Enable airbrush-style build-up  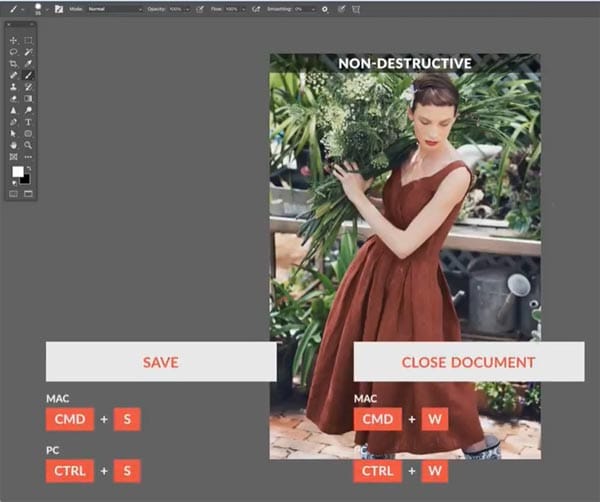coord(255,8)
